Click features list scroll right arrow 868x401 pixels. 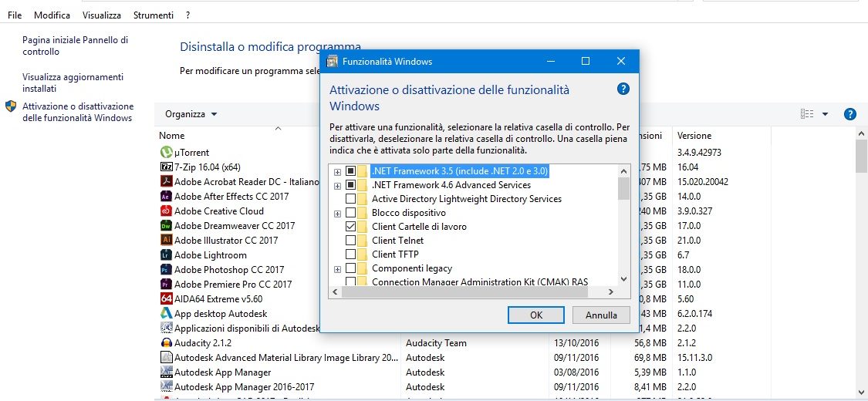tap(610, 291)
